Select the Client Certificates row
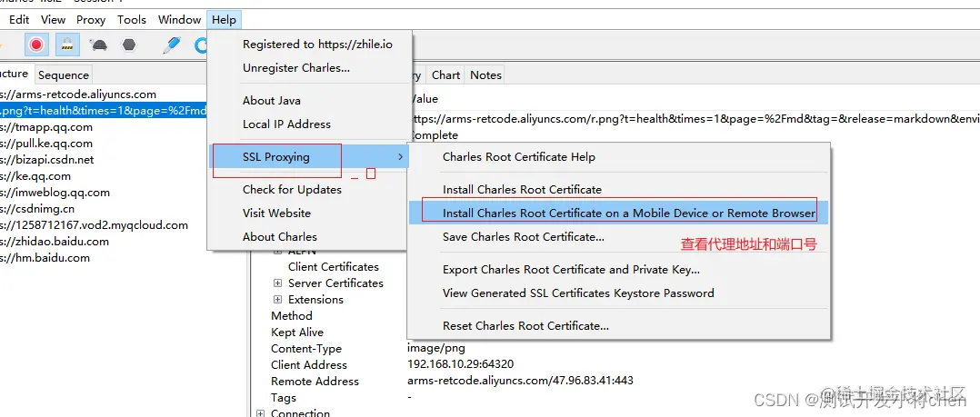 (x=333, y=266)
